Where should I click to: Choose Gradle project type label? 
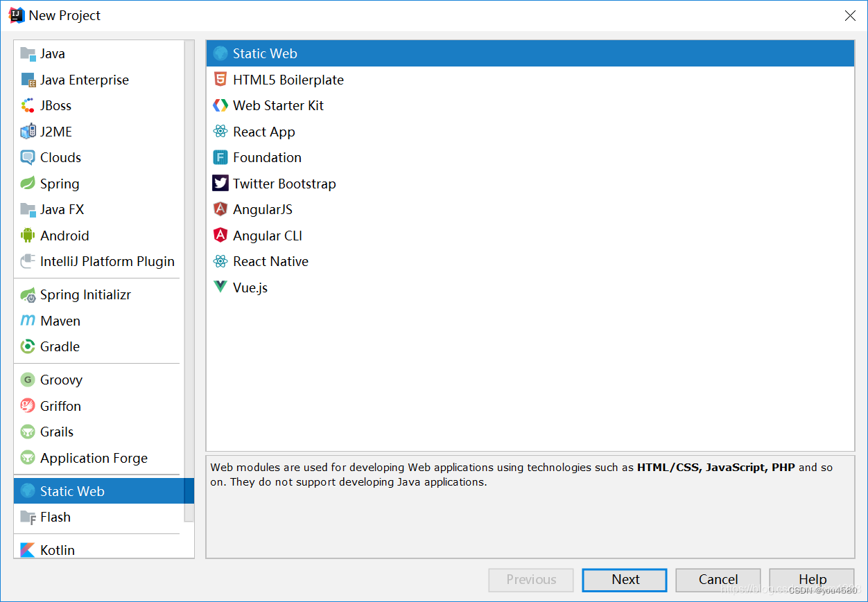(60, 346)
